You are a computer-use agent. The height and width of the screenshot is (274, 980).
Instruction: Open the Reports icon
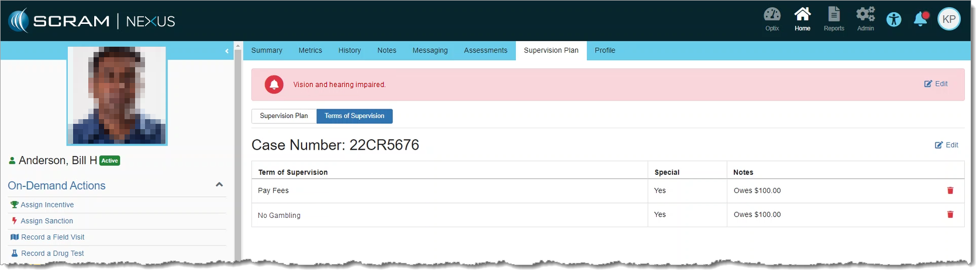click(834, 19)
